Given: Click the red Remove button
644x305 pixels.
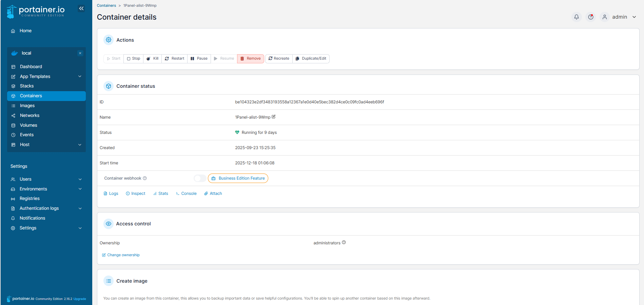Looking at the screenshot, I should pyautogui.click(x=251, y=59).
